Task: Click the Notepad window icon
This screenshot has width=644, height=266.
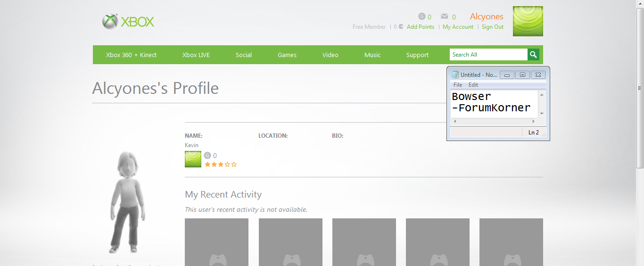Action: [x=455, y=75]
